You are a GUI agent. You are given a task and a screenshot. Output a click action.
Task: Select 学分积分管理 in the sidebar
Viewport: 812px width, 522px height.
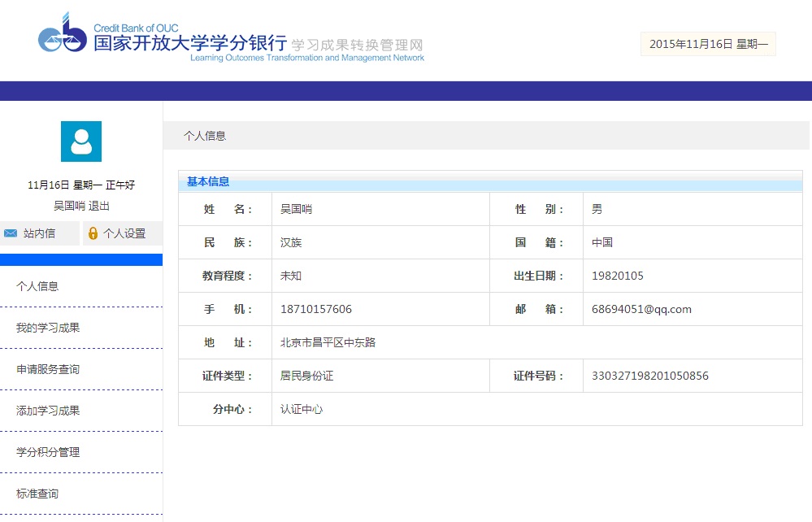pyautogui.click(x=48, y=452)
